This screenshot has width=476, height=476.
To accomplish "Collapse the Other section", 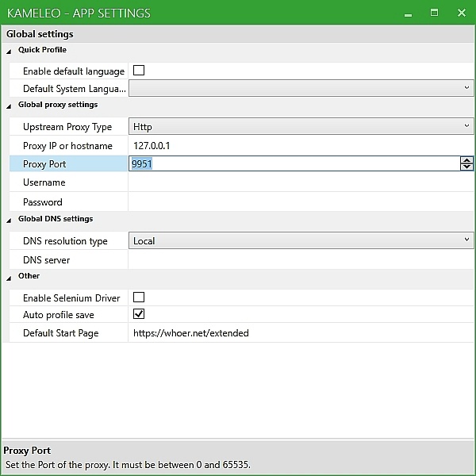I will tap(9, 278).
